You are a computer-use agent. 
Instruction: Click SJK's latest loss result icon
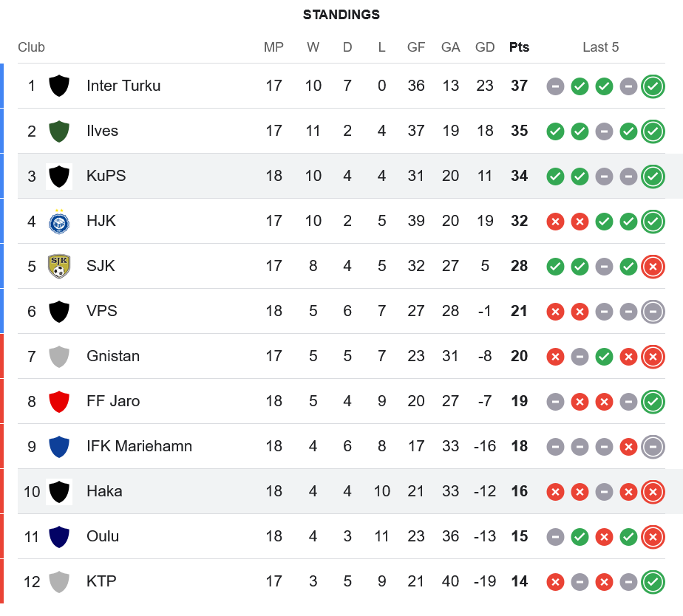tap(653, 266)
